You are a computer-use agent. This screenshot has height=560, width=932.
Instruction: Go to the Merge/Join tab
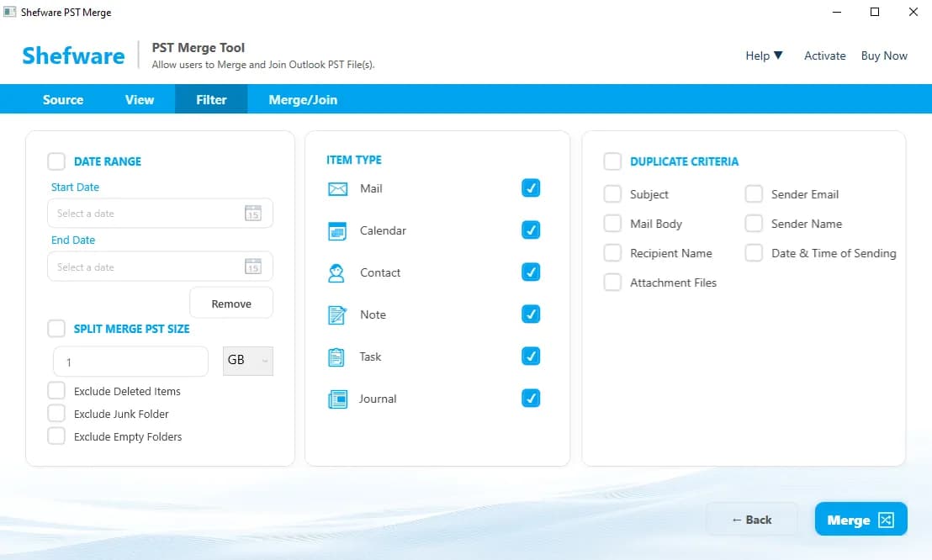(303, 100)
